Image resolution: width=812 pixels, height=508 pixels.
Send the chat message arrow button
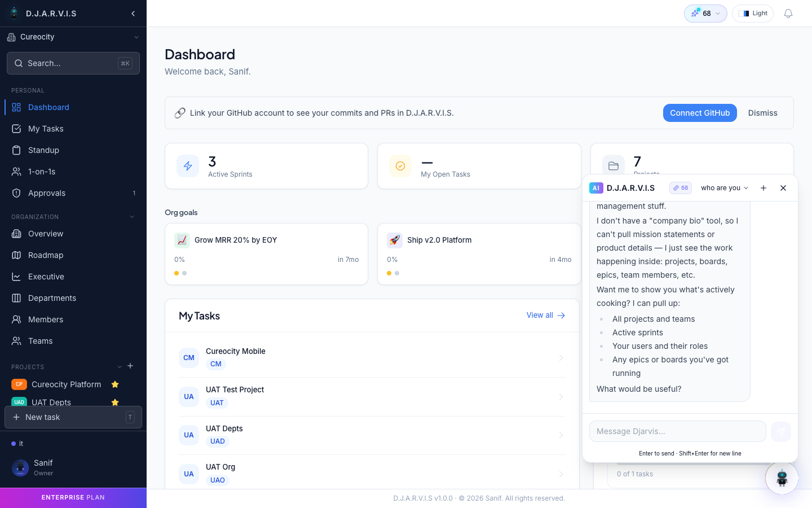[781, 432]
